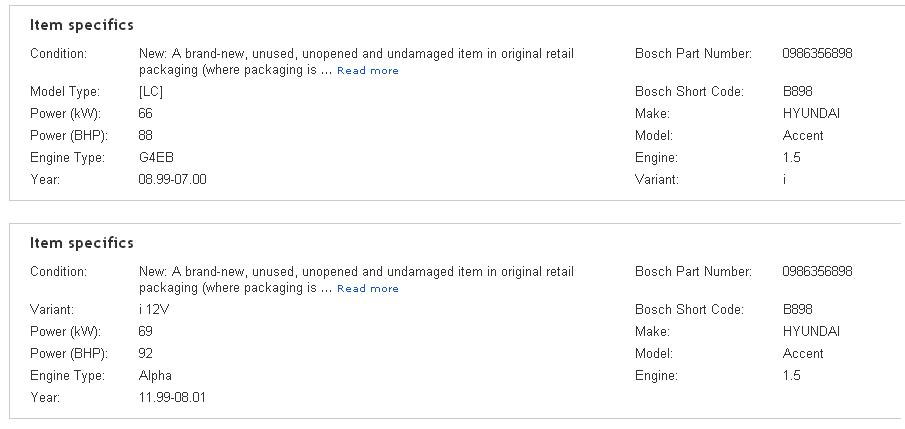905x429 pixels.
Task: Select the Alpha engine type value
Action: coord(155,376)
